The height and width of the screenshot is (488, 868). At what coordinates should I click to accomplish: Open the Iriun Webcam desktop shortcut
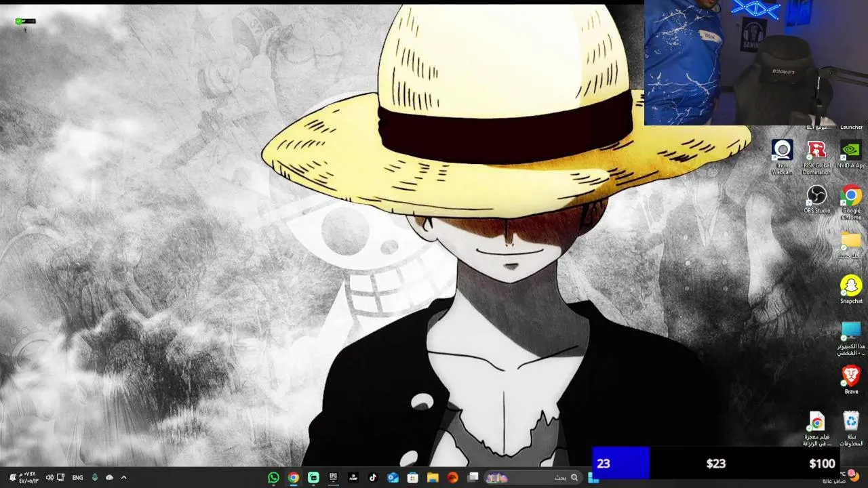(x=782, y=157)
